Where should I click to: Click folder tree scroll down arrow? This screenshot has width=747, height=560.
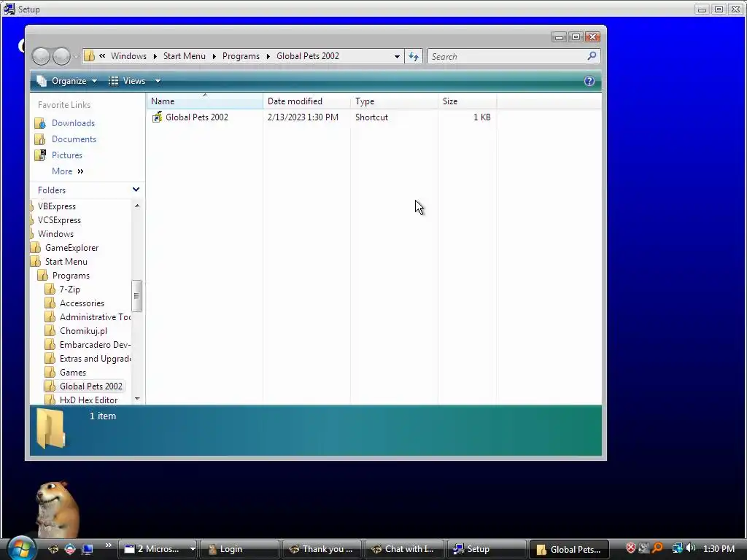point(137,399)
